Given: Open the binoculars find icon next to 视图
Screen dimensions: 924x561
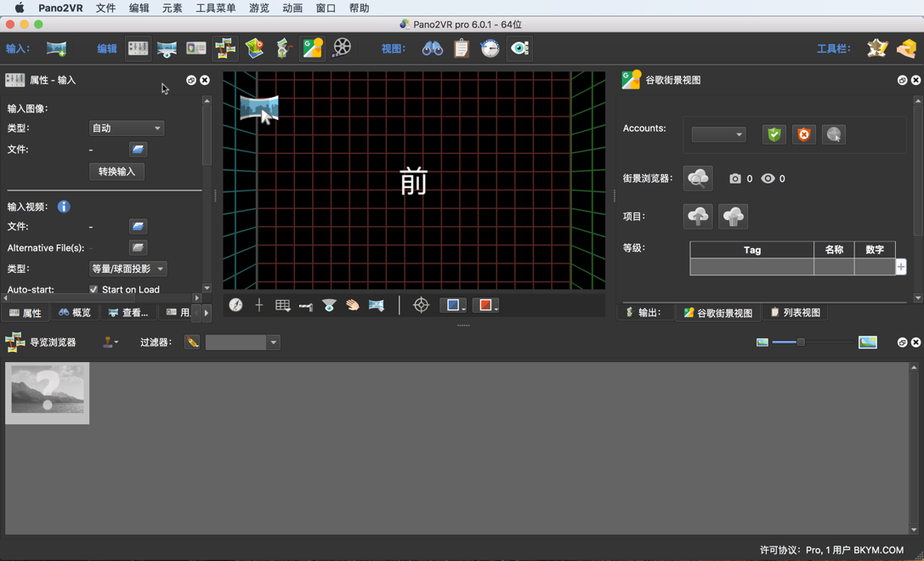Looking at the screenshot, I should [432, 48].
